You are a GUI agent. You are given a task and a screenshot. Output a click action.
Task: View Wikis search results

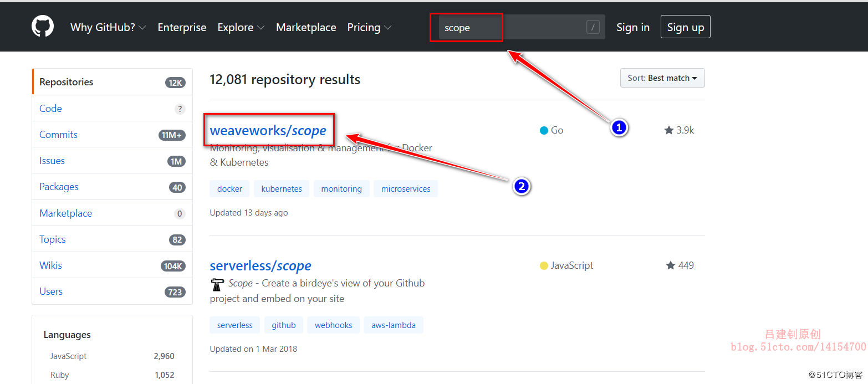113,265
